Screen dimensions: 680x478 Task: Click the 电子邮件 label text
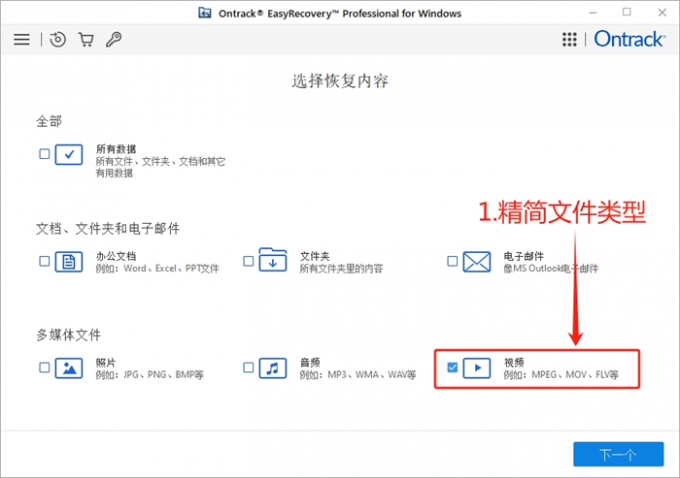point(523,256)
